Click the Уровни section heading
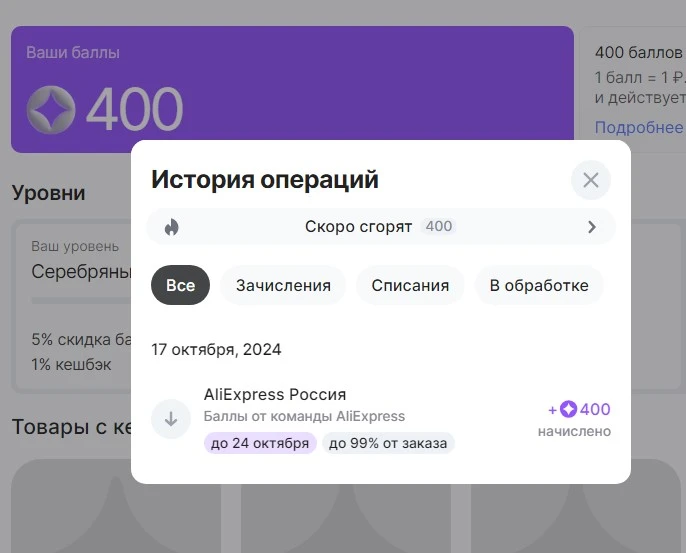686x553 pixels. [x=49, y=192]
